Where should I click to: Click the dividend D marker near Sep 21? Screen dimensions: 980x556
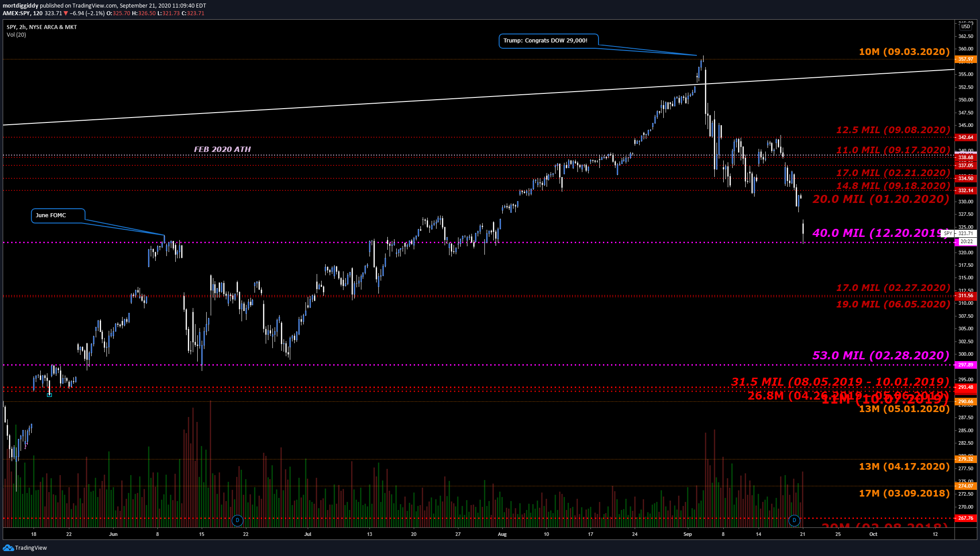click(794, 520)
